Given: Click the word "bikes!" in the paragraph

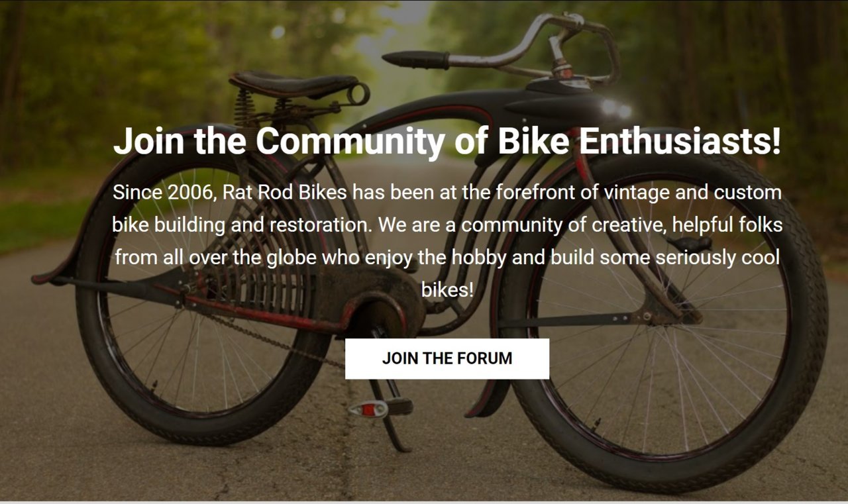Looking at the screenshot, I should pos(447,289).
